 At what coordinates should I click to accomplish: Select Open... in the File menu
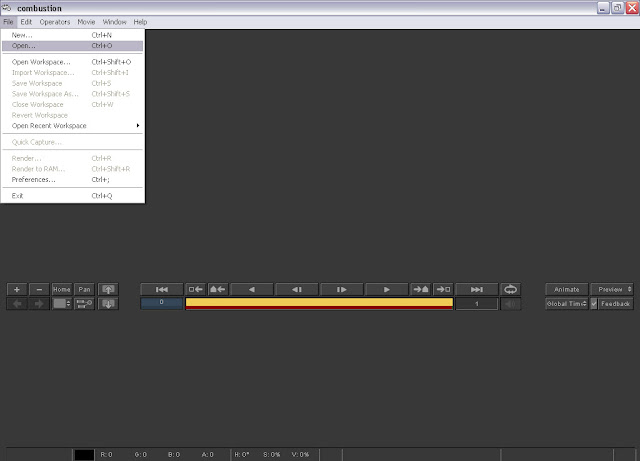point(73,46)
